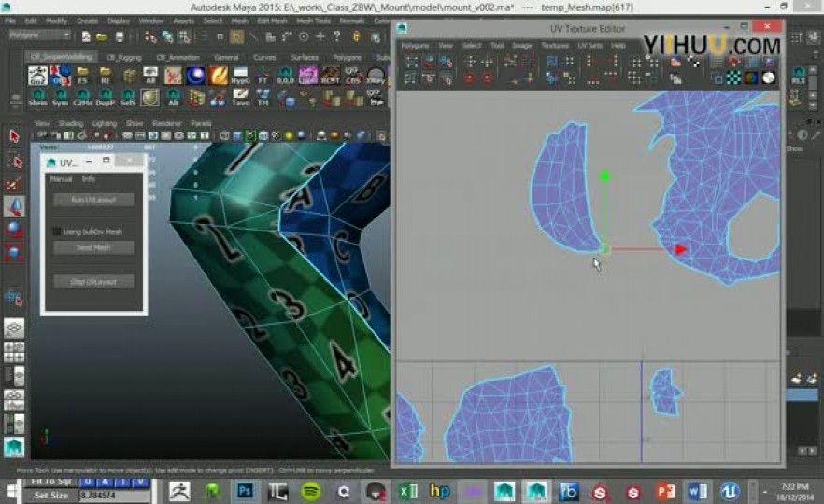The width and height of the screenshot is (824, 504).
Task: Open the Mesh Tools menu
Action: tap(313, 21)
